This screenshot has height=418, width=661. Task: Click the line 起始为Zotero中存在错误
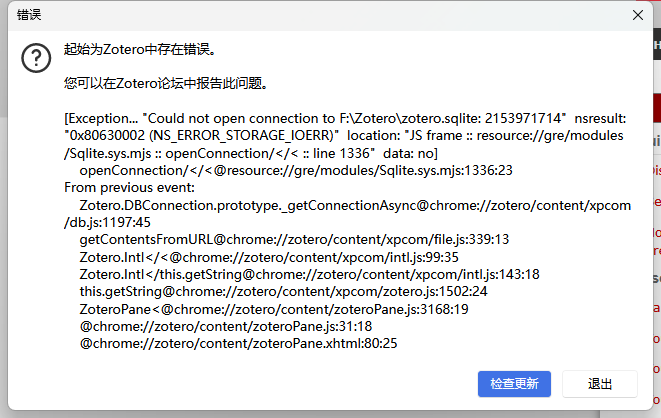(x=140, y=50)
